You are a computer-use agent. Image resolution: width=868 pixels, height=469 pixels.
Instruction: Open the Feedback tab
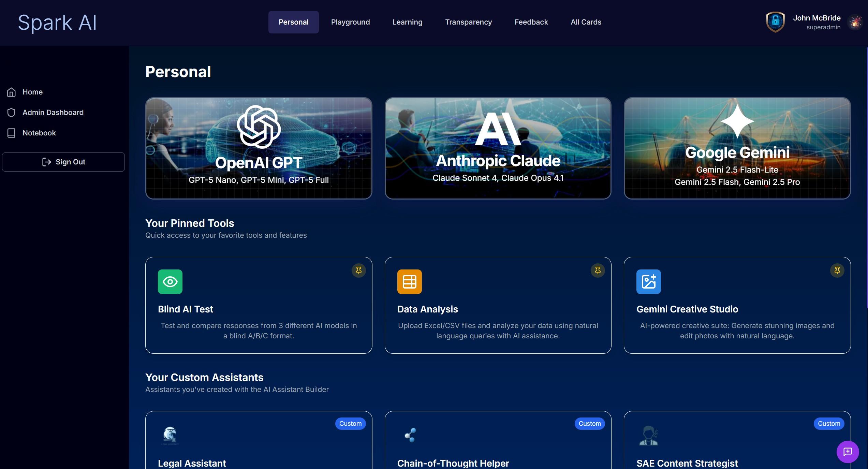531,22
